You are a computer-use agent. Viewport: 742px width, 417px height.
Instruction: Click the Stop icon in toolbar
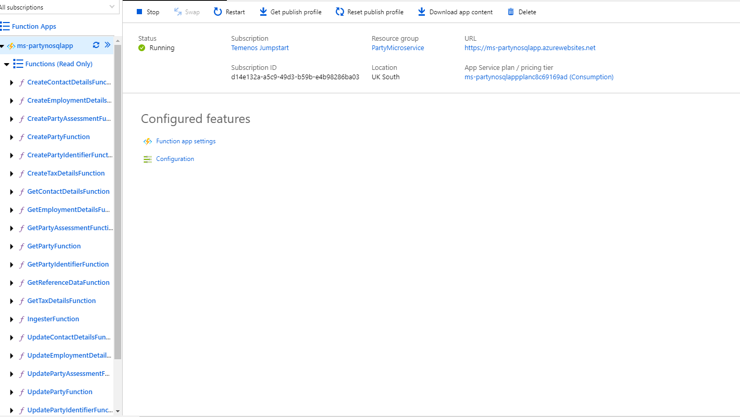pos(139,12)
